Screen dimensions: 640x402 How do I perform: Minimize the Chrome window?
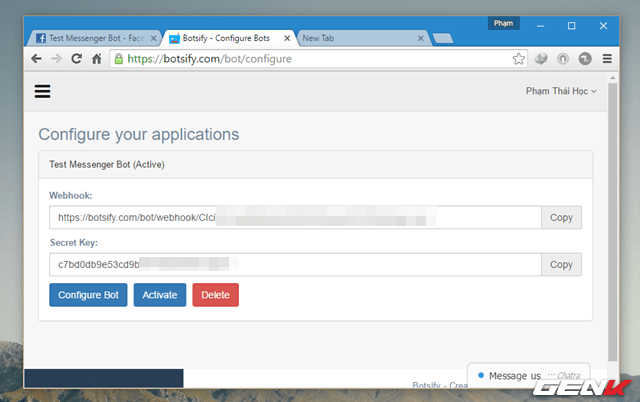[540, 26]
